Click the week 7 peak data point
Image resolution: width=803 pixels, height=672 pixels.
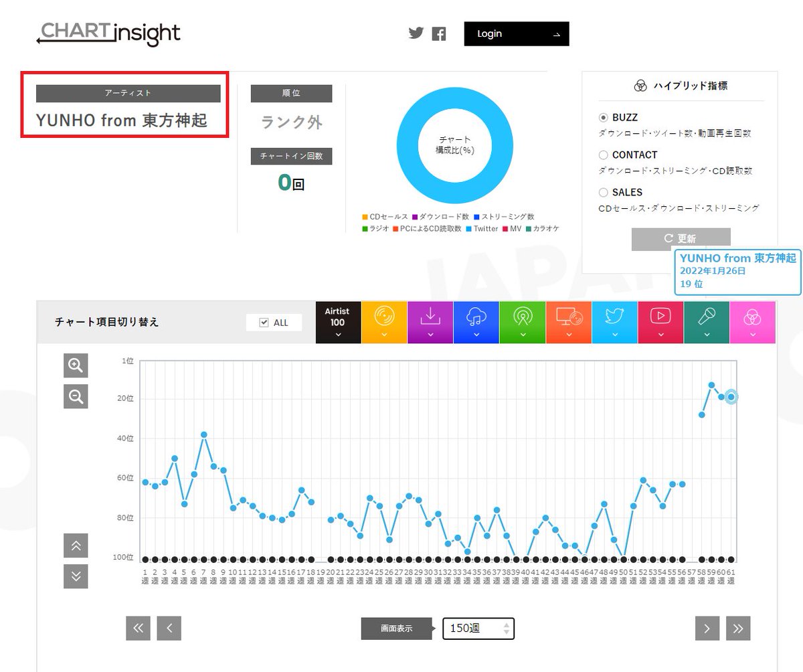(203, 434)
